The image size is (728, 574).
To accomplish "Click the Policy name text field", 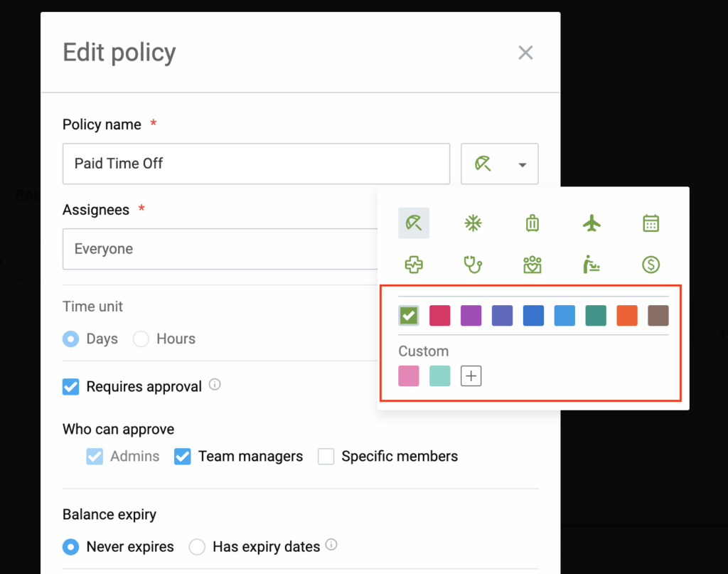I will click(x=256, y=164).
